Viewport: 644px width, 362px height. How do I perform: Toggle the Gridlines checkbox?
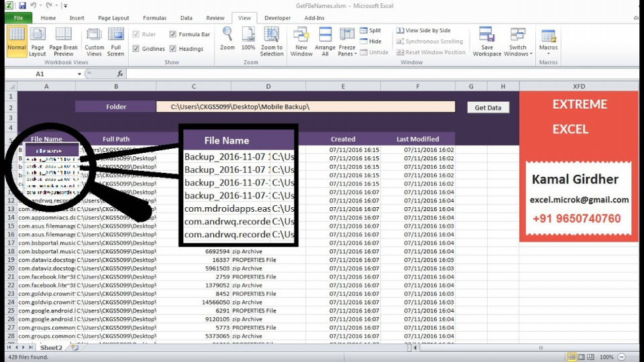(x=136, y=48)
